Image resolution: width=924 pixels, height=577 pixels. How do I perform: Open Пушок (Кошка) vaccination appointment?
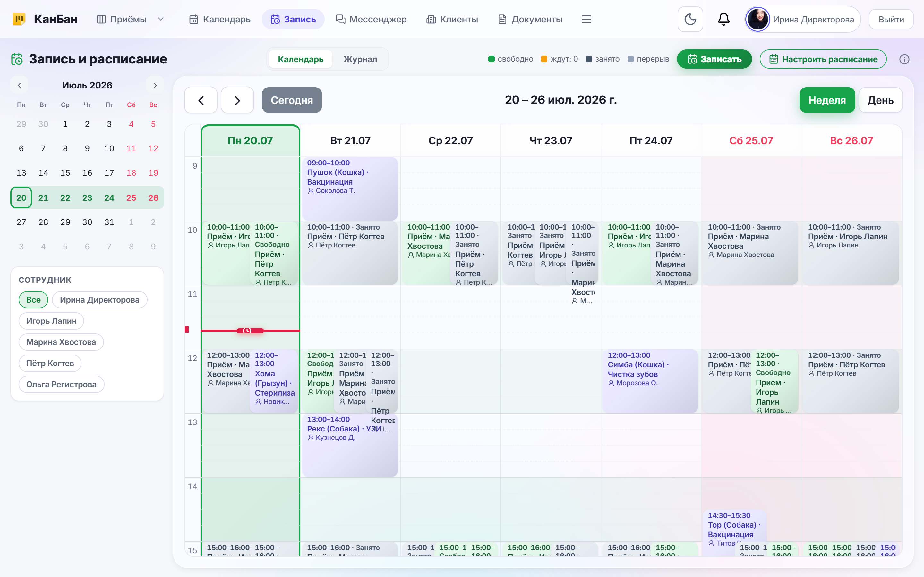point(350,188)
